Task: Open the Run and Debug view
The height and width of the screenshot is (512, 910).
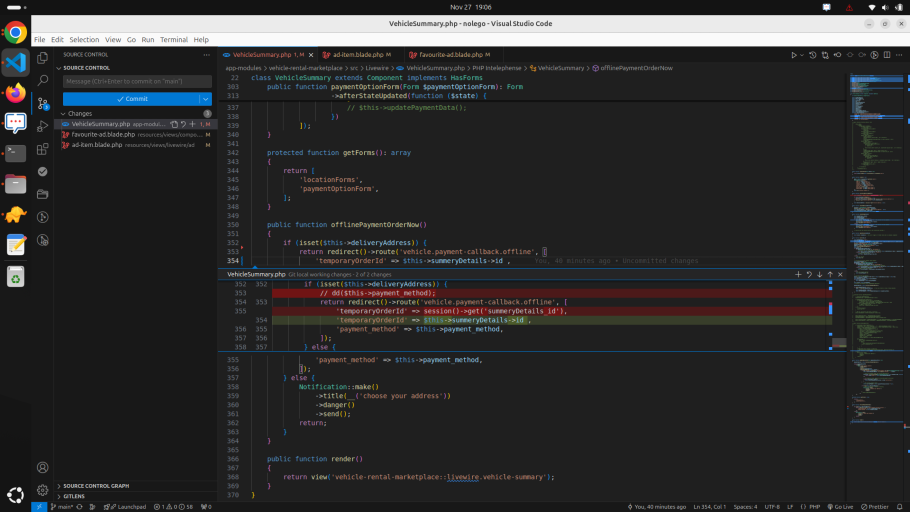Action: point(43,126)
